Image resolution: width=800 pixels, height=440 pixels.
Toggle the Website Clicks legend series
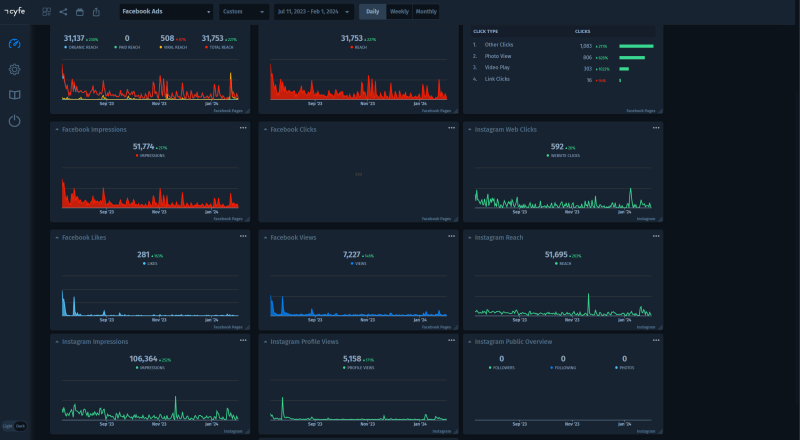pyautogui.click(x=563, y=156)
